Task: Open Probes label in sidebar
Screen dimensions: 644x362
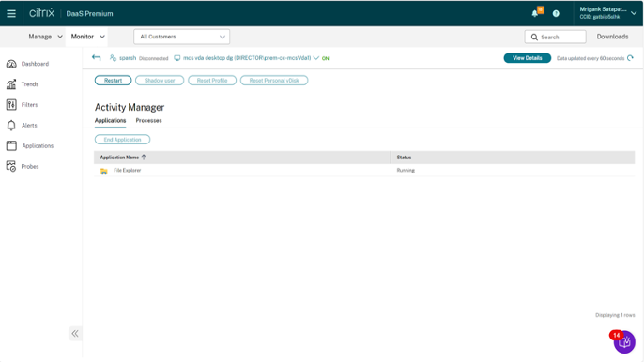Action: pos(30,166)
